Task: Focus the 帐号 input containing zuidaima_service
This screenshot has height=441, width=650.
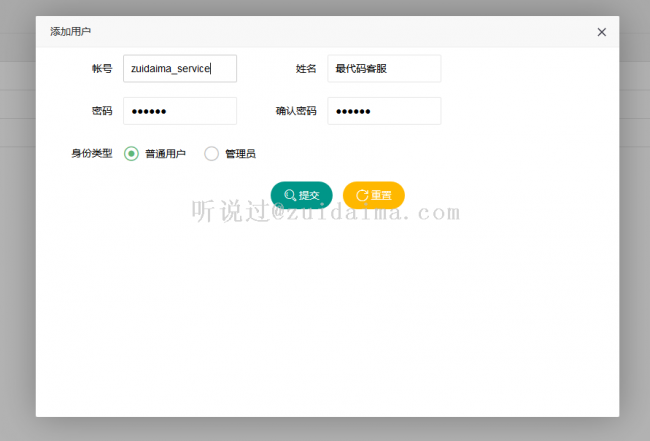Action: pyautogui.click(x=180, y=68)
